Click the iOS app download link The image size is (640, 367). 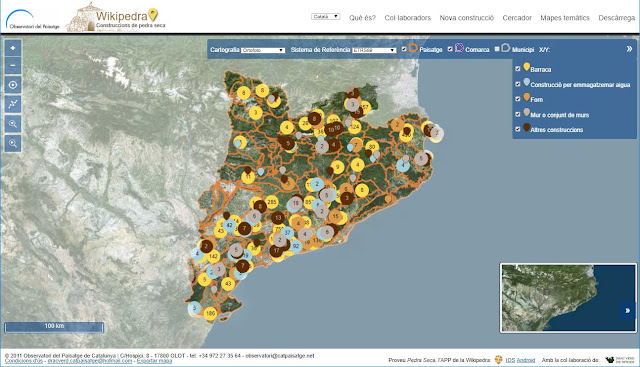pyautogui.click(x=510, y=360)
